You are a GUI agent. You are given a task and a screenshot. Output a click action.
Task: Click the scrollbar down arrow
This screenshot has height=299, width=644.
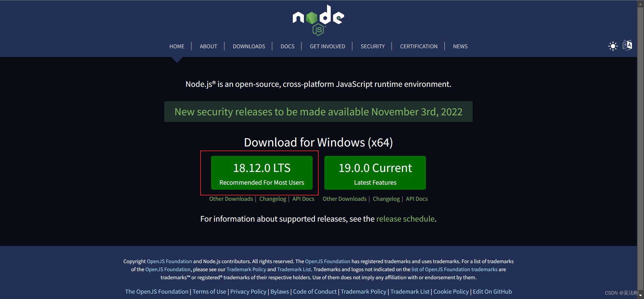(x=641, y=295)
